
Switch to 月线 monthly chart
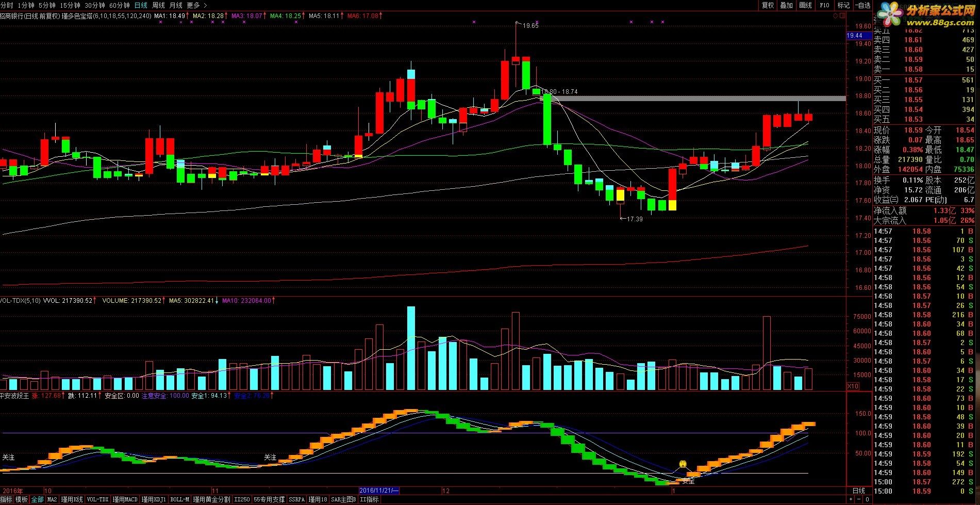[x=176, y=5]
